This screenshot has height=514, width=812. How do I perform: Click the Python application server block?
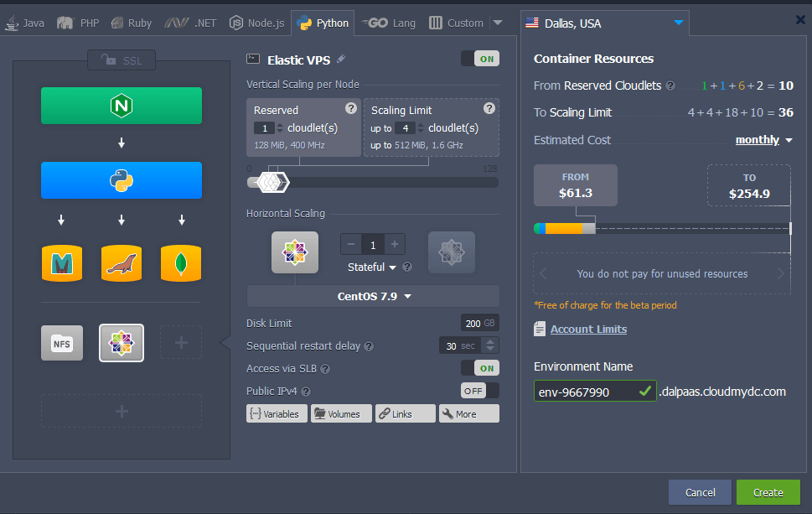pyautogui.click(x=122, y=180)
